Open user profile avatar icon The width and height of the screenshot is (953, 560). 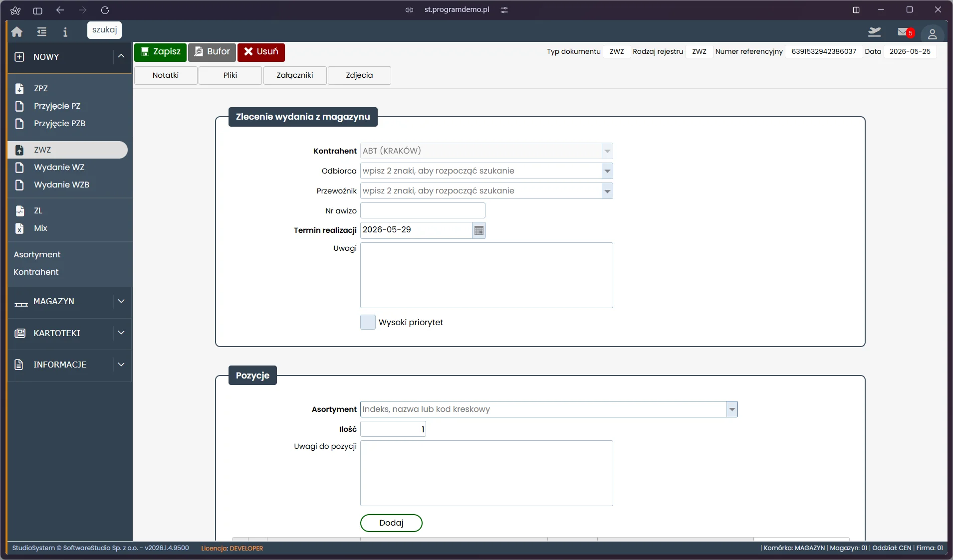[x=932, y=33]
